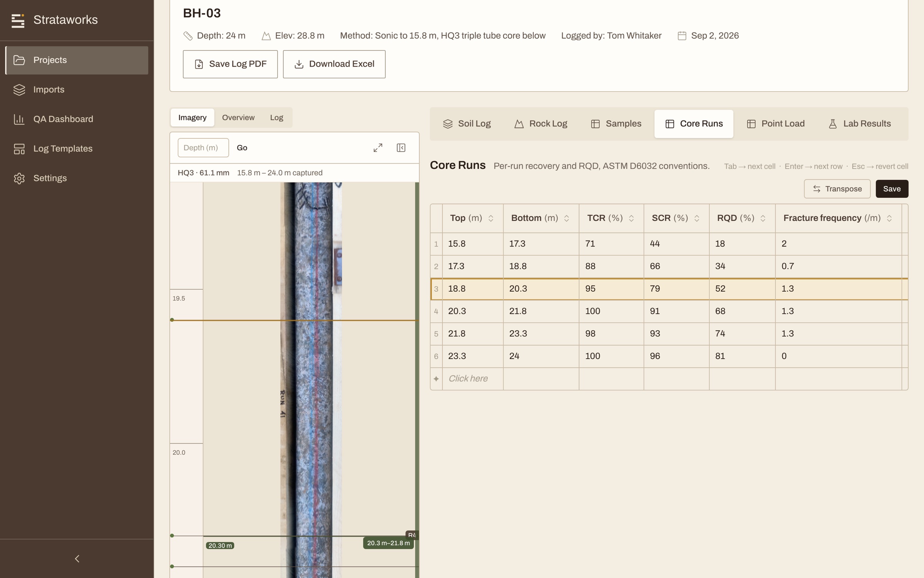Click the 20.3 m–21.8 m run label
The width and height of the screenshot is (924, 578).
[x=388, y=543]
